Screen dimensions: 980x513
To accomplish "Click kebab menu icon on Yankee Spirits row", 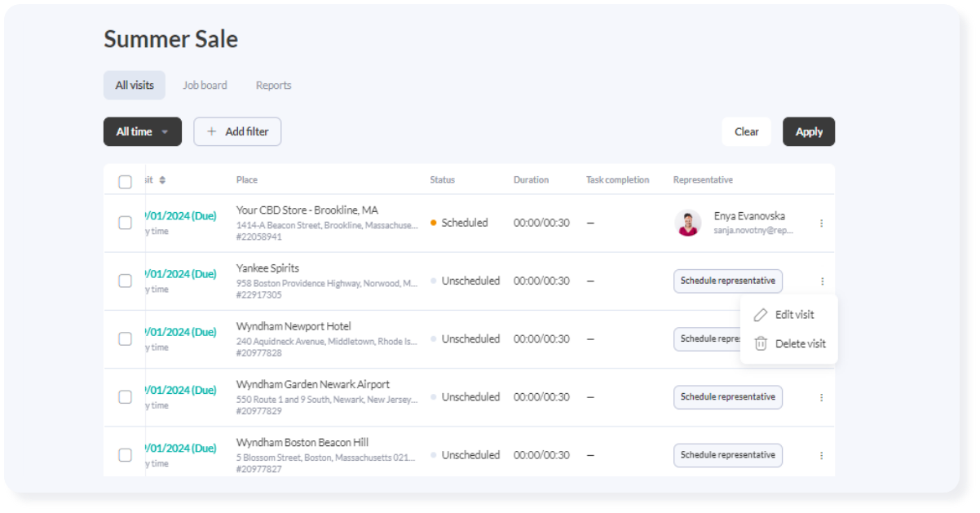I will 821,281.
